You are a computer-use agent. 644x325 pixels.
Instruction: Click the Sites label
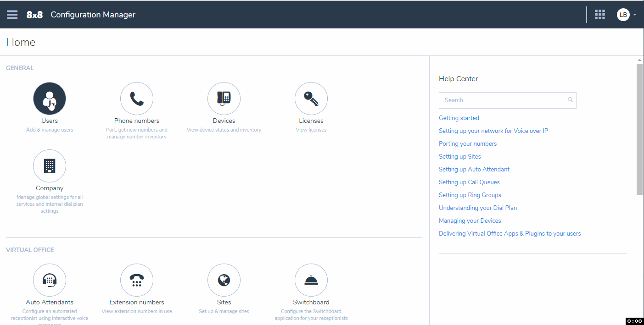point(224,302)
